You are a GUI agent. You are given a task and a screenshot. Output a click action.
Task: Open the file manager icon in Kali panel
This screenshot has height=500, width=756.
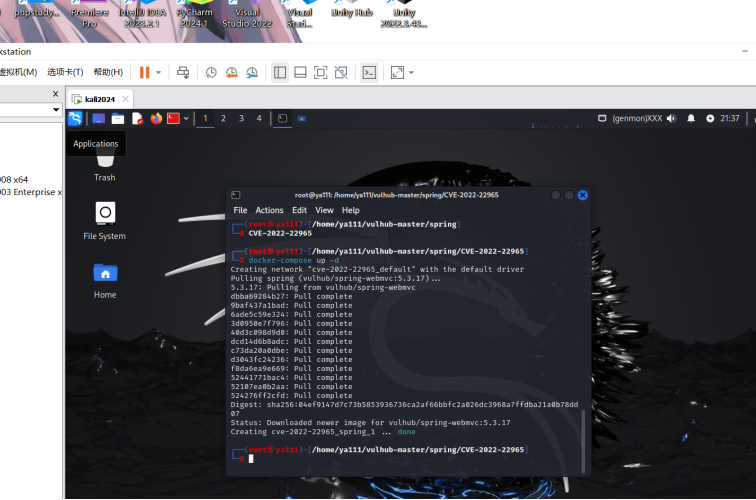pos(118,118)
